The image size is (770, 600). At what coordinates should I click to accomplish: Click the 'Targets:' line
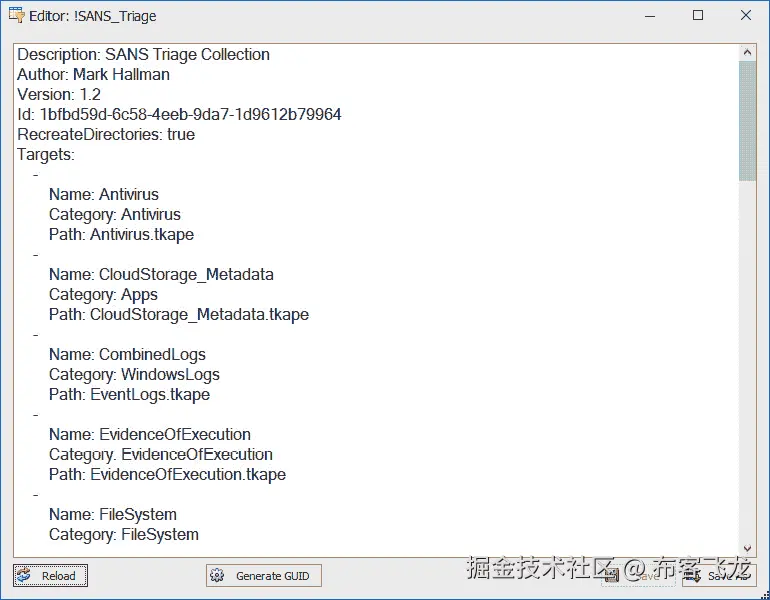pyautogui.click(x=46, y=155)
